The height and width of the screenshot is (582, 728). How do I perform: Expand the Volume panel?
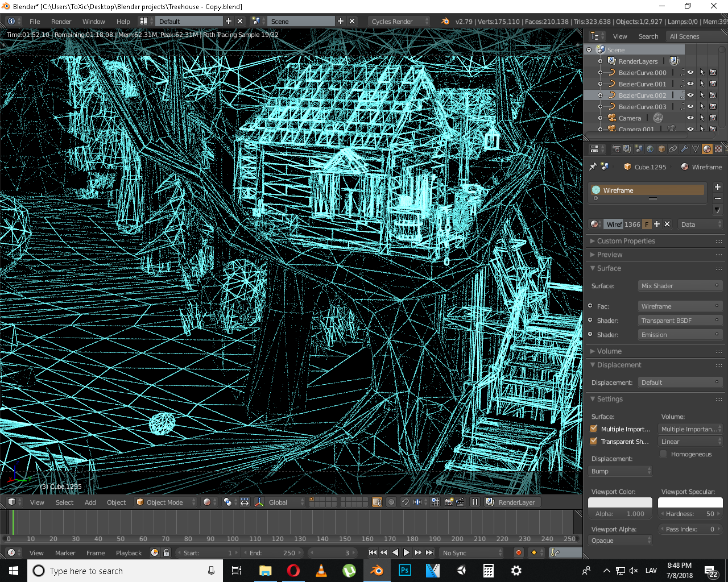[x=609, y=351]
